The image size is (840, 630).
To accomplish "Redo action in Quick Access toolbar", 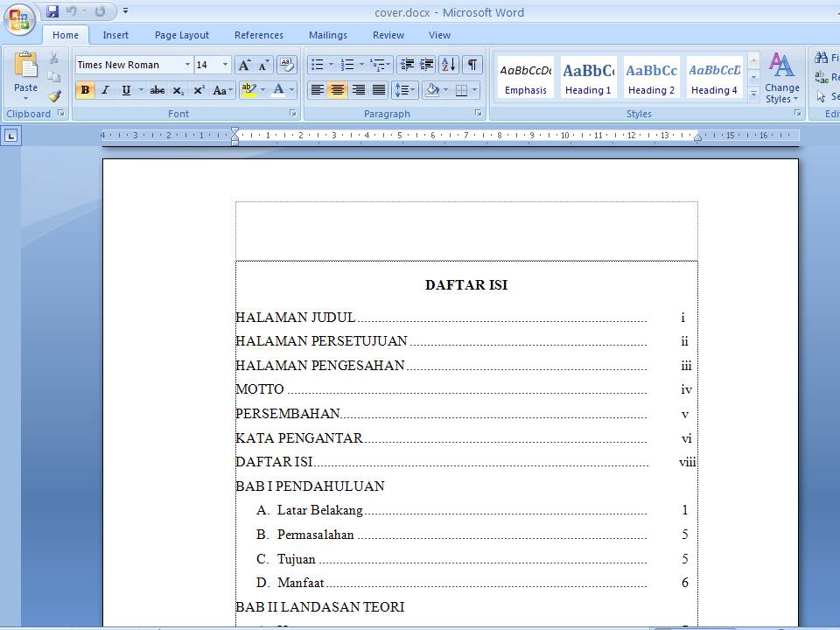I will click(100, 11).
